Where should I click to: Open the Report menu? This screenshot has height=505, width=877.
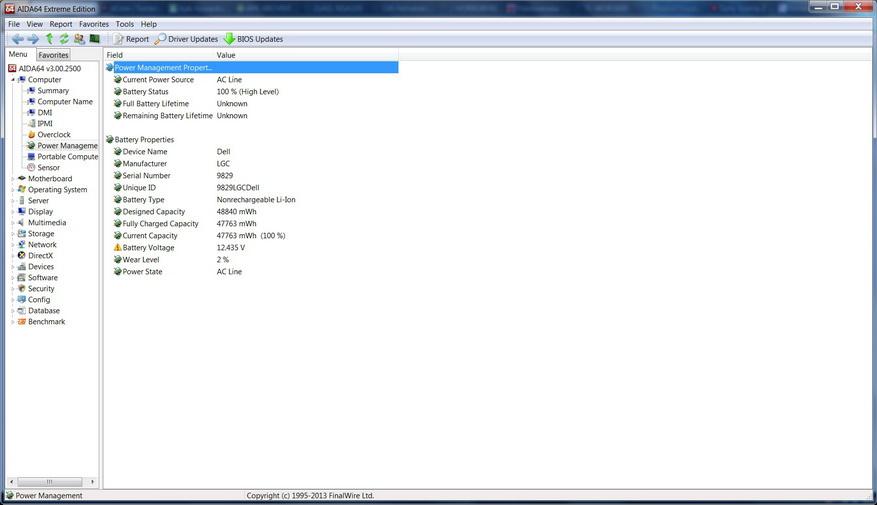pyautogui.click(x=60, y=24)
